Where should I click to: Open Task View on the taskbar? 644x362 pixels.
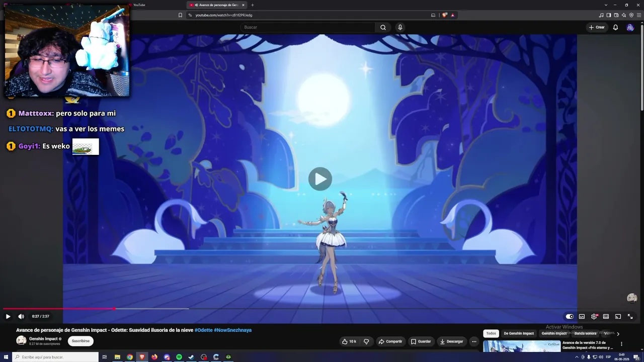[105, 357]
